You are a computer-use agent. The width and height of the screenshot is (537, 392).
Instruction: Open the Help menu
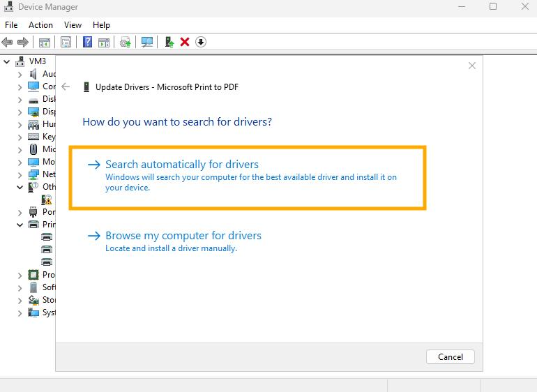[101, 25]
